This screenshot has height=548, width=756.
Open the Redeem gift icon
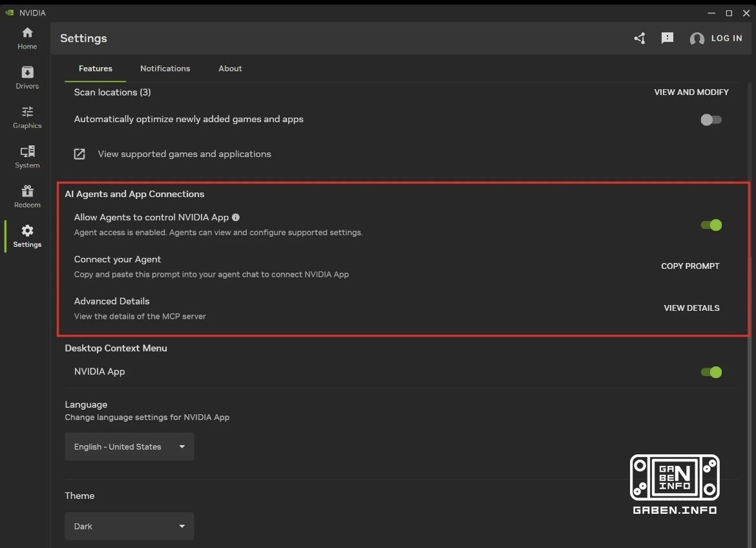pyautogui.click(x=27, y=191)
